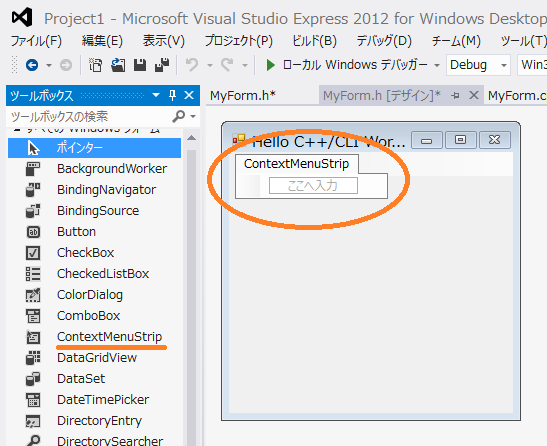Click the ContextMenuStrip header in the designer
Viewport: 547px width, 446px height.
click(x=297, y=164)
